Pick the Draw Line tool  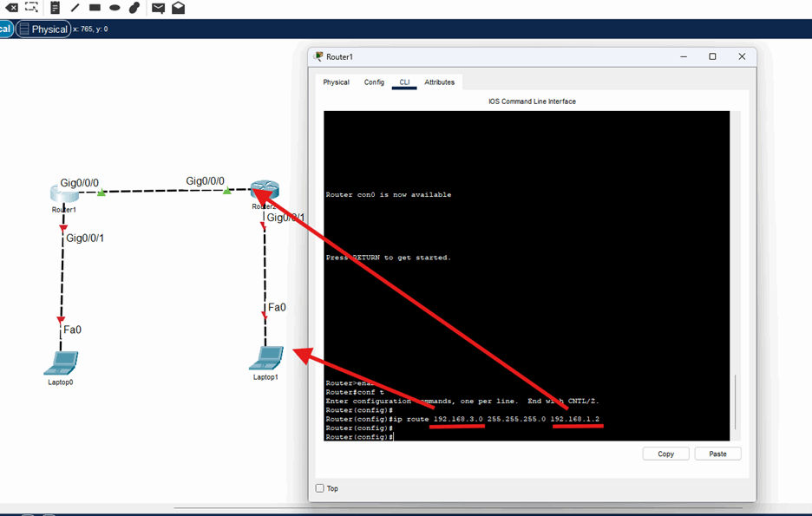pos(75,8)
